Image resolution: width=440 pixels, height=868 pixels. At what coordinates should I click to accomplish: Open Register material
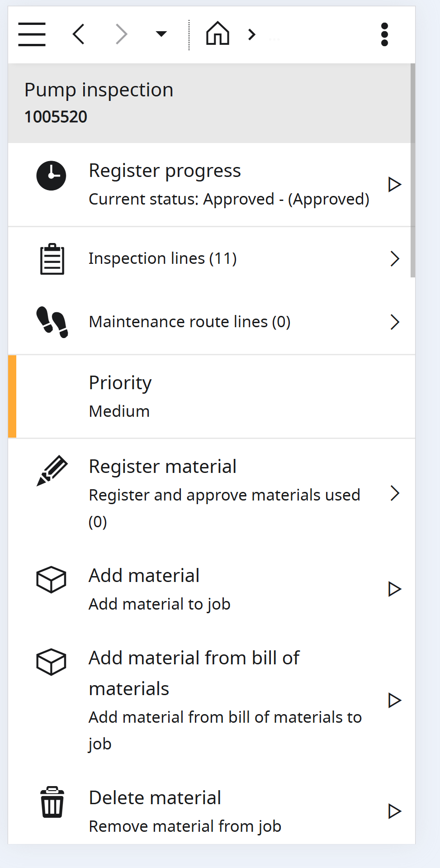tap(163, 467)
